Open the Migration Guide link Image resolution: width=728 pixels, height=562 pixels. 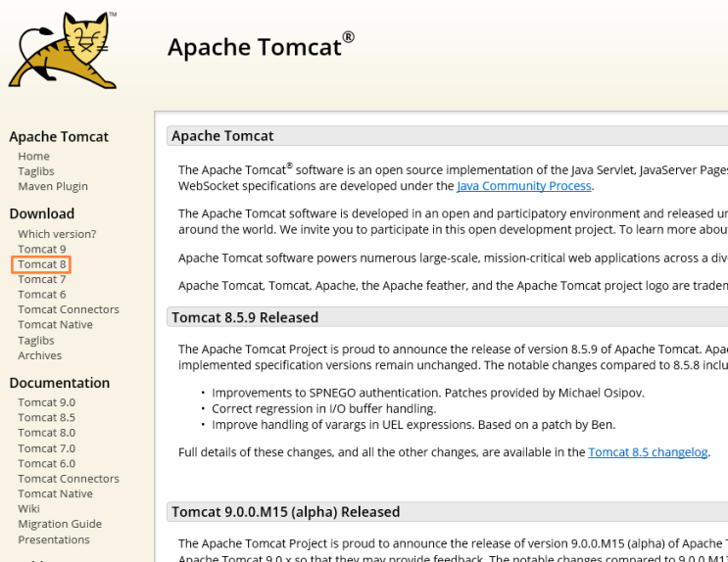coord(60,524)
